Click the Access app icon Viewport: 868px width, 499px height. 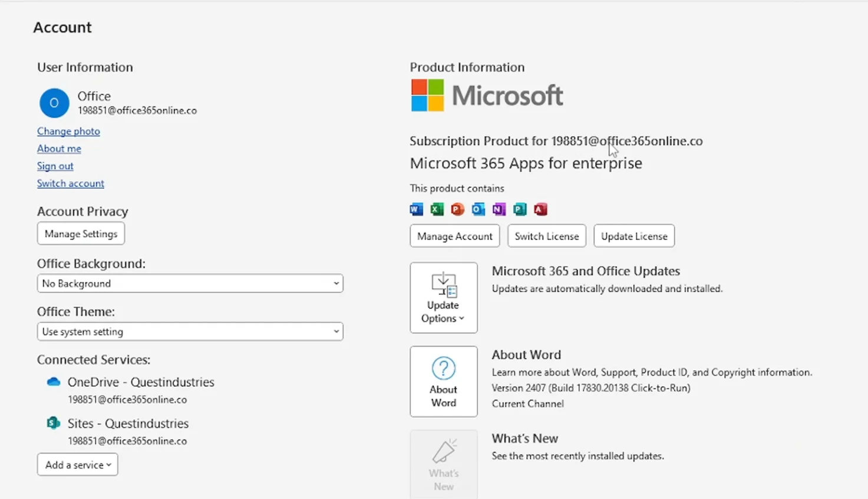(x=540, y=209)
